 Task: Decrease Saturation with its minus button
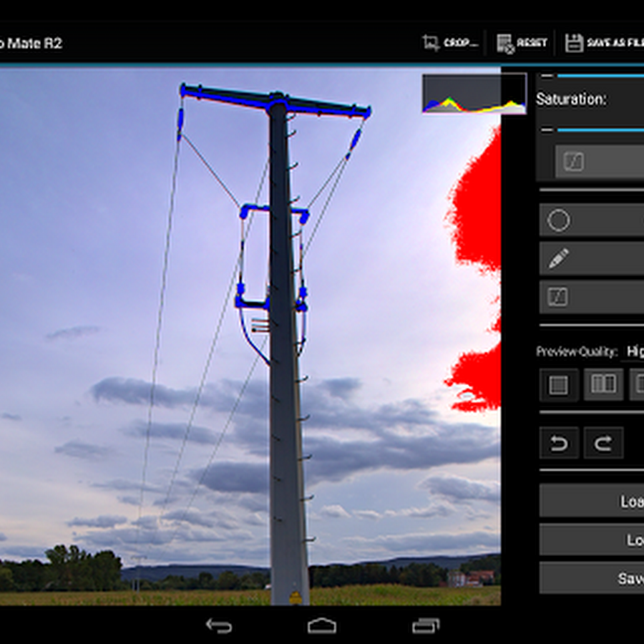tap(547, 130)
